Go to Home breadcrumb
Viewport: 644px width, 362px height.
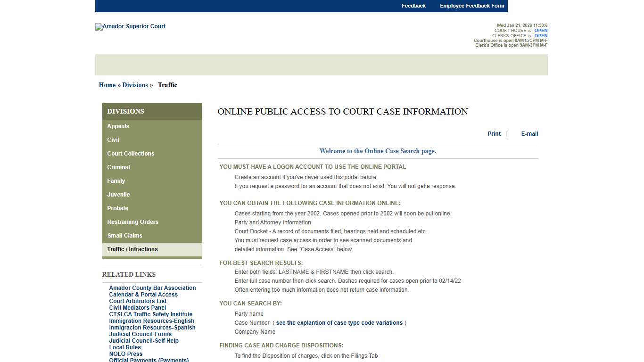pos(107,85)
